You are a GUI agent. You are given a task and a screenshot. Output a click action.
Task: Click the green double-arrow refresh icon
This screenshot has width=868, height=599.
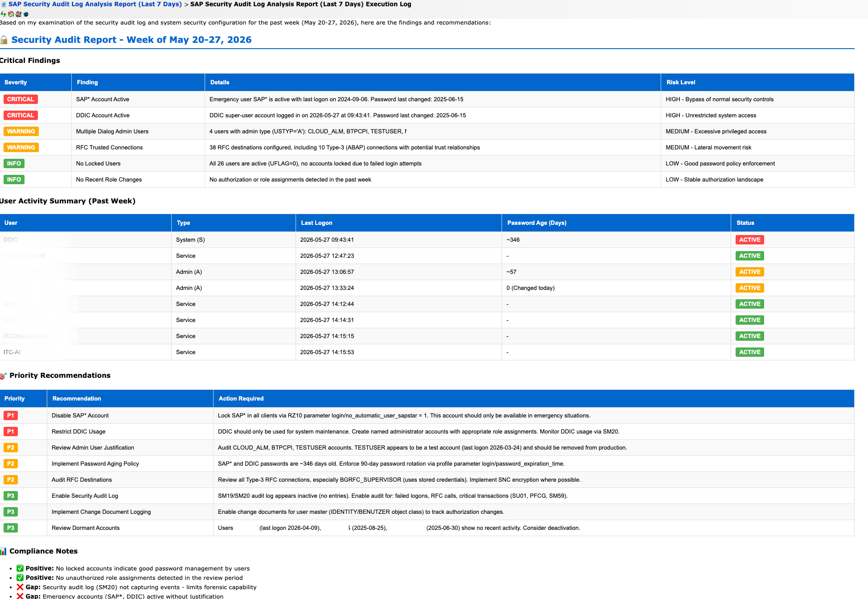point(4,14)
